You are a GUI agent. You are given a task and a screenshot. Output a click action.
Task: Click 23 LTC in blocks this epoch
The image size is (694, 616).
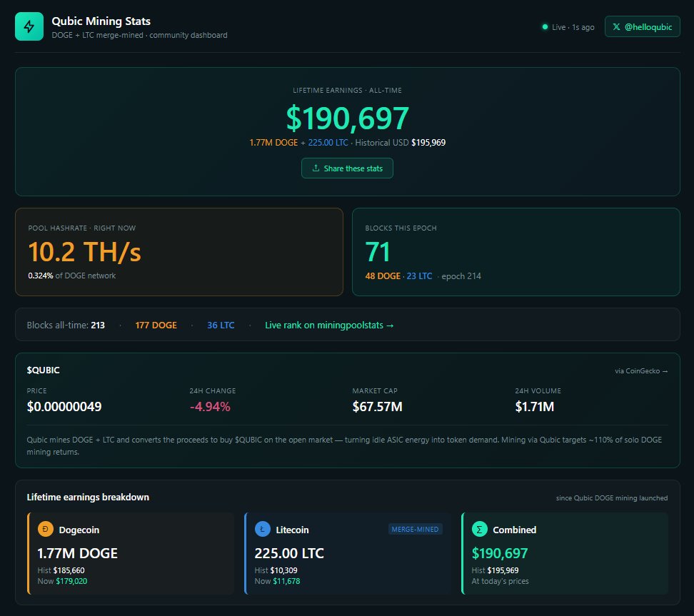pos(419,276)
